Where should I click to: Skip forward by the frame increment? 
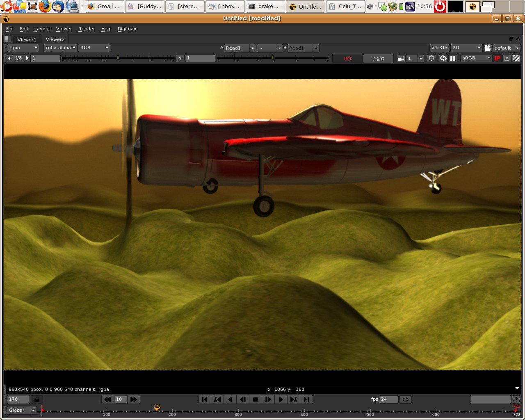[x=133, y=399]
